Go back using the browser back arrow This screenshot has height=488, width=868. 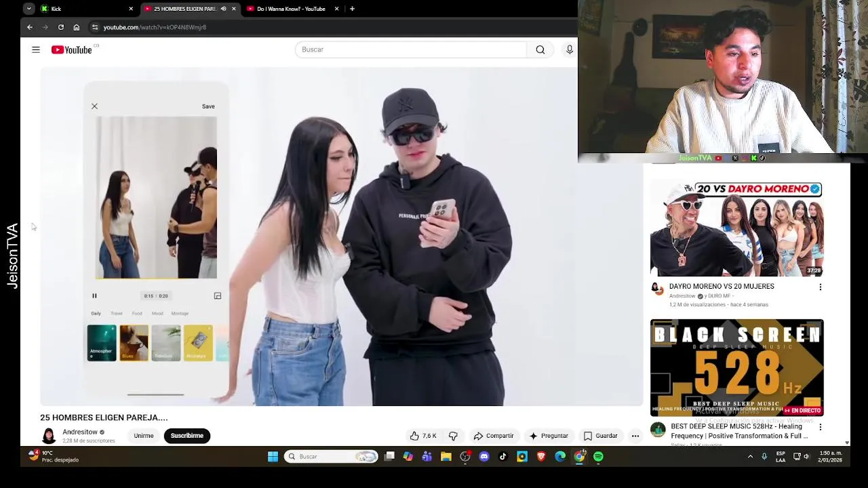coord(30,27)
